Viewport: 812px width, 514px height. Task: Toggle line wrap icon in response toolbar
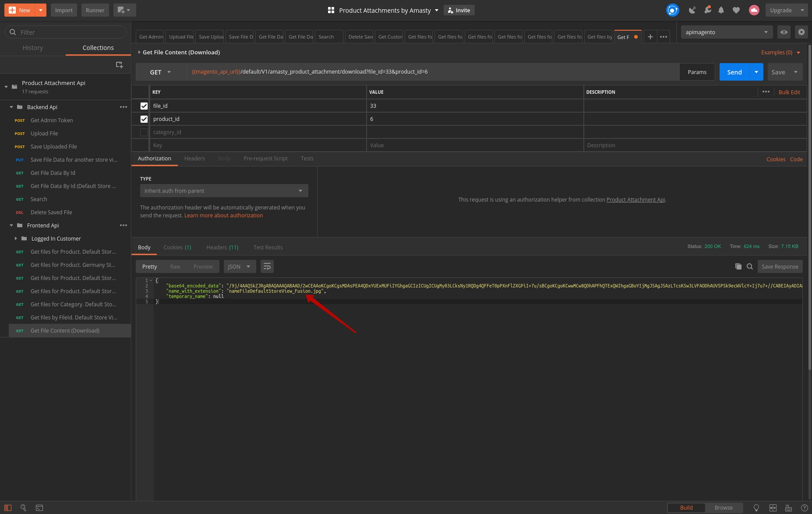click(x=267, y=266)
